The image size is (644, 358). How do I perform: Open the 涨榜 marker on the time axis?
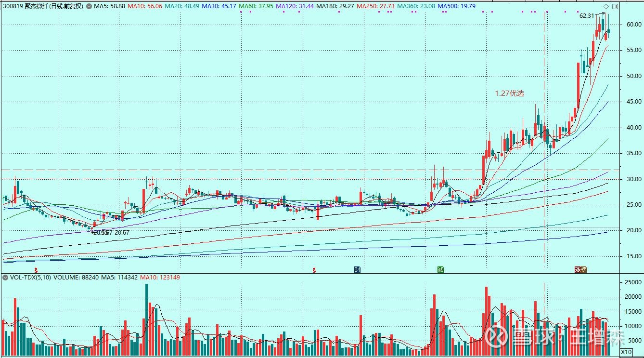(x=580, y=270)
